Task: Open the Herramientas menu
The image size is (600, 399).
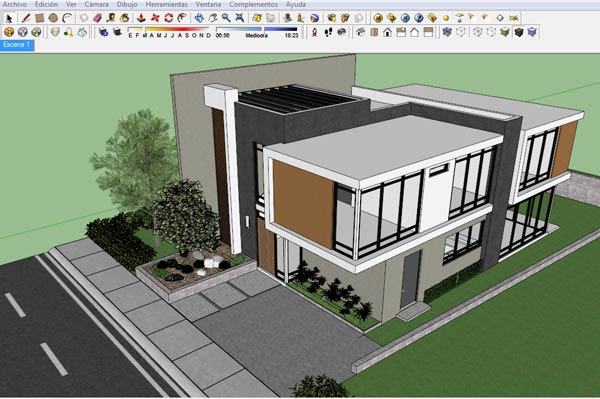Action: click(x=166, y=5)
